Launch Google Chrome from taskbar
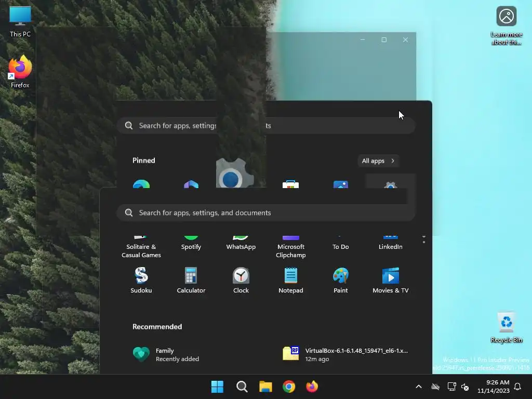This screenshot has width=532, height=399. click(x=289, y=387)
